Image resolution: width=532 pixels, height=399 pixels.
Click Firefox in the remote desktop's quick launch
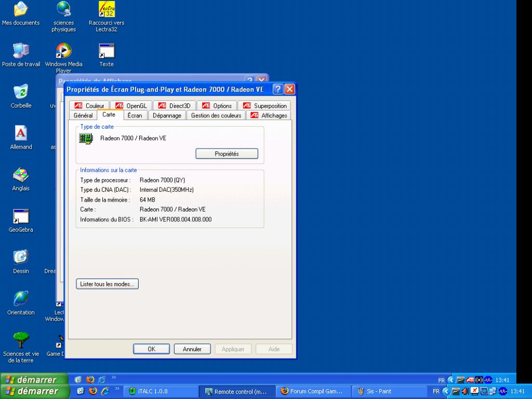90,379
